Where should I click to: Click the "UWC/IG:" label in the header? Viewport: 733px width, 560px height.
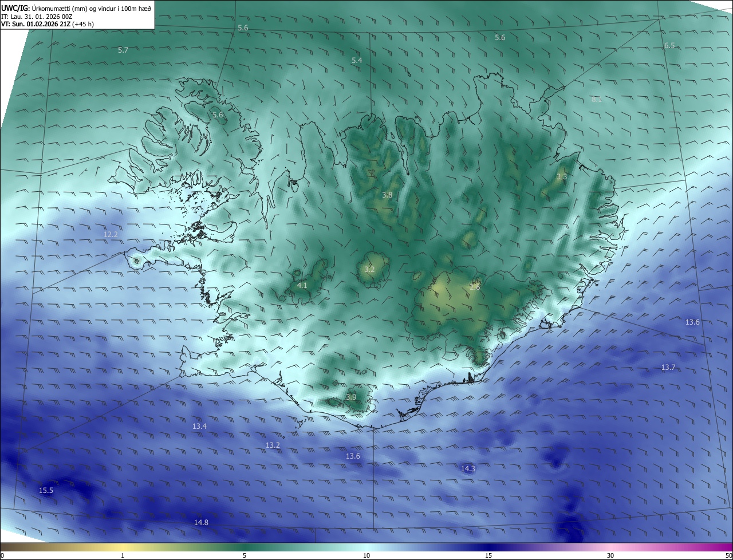15,9
